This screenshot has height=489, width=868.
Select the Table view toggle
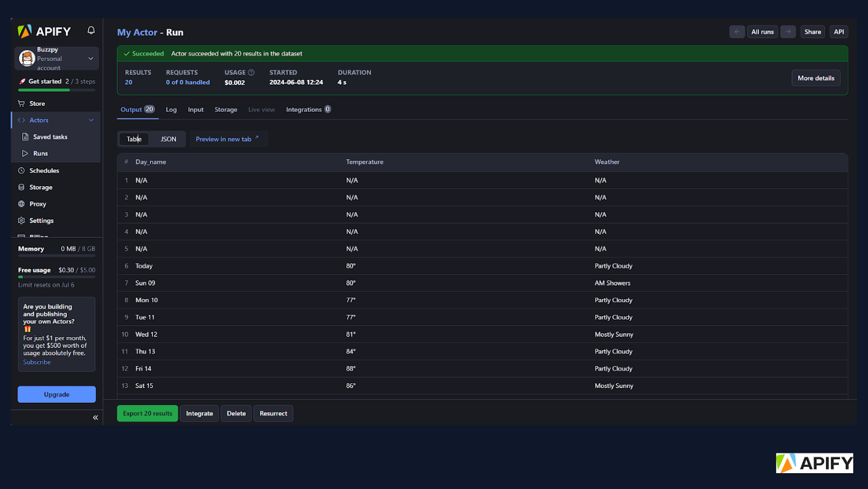134,139
